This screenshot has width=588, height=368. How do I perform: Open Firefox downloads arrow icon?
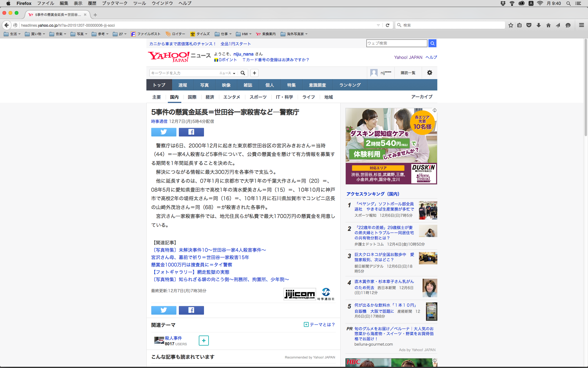(x=538, y=25)
